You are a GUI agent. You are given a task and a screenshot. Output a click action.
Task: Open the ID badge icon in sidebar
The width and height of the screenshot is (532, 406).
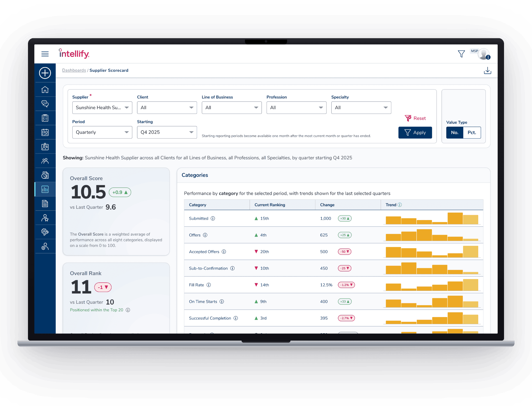click(x=45, y=147)
